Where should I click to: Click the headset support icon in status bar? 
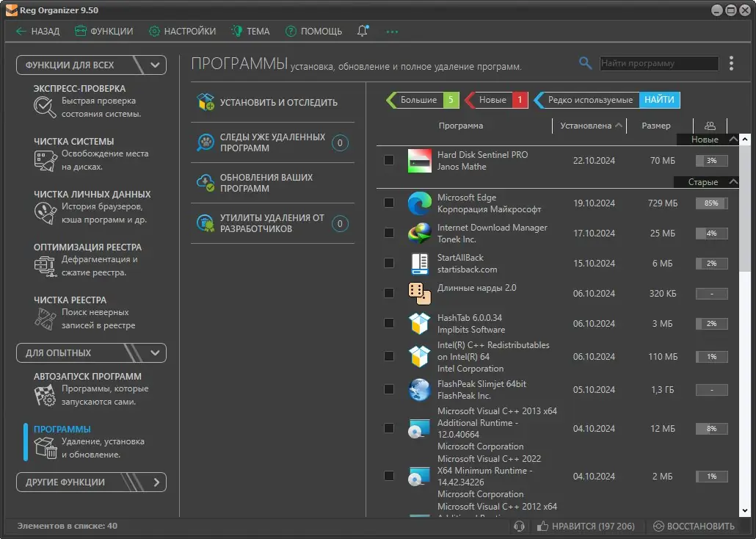[x=519, y=526]
